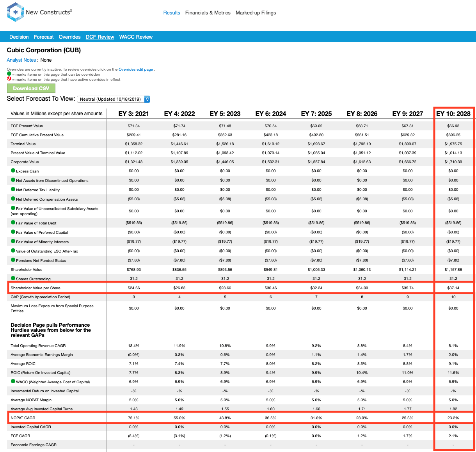This screenshot has height=452, width=476.
Task: Click the $37.14 Shareholder Value per Share cell
Action: click(453, 288)
